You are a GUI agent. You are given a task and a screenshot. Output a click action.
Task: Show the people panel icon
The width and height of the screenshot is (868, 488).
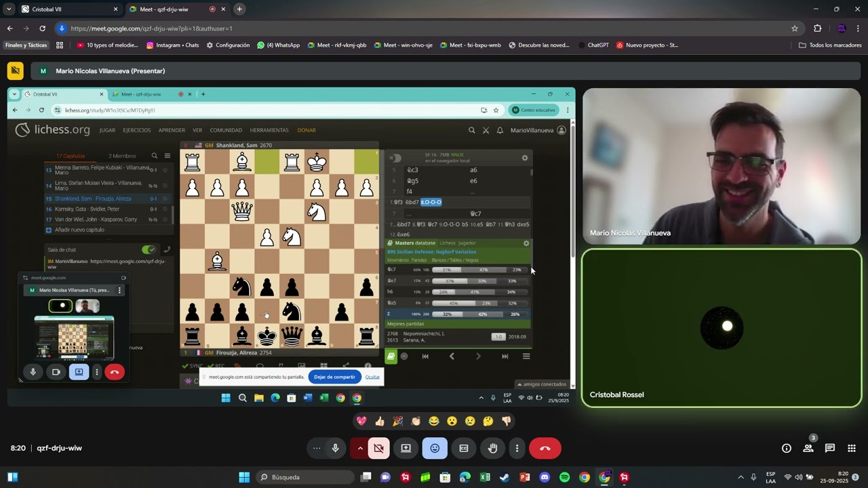click(x=808, y=448)
